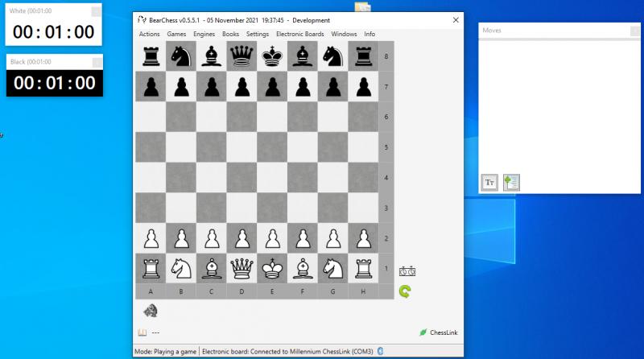Expand the Settings menu
The width and height of the screenshot is (644, 359).
258,35
